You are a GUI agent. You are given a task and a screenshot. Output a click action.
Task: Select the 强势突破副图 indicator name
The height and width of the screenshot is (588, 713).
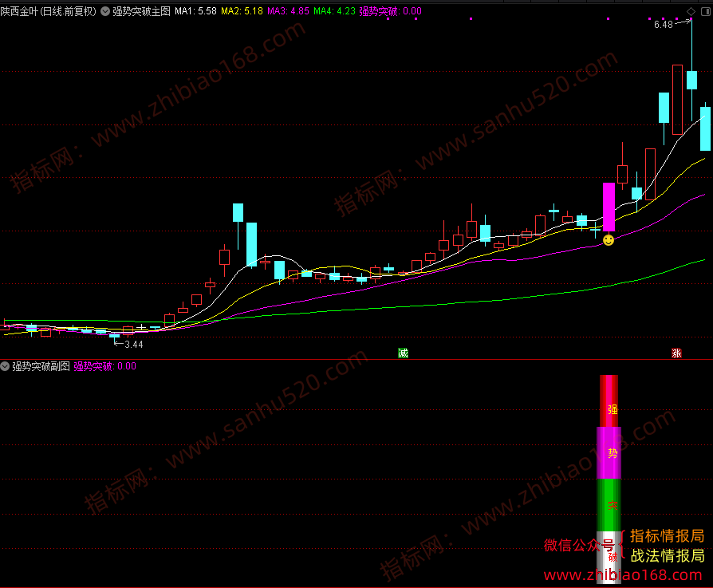[x=41, y=366]
